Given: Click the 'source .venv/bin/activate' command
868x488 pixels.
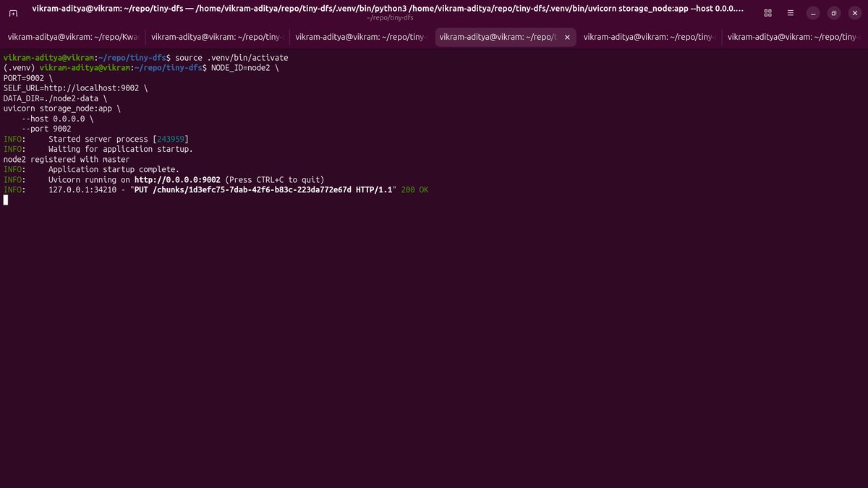Looking at the screenshot, I should tap(231, 57).
